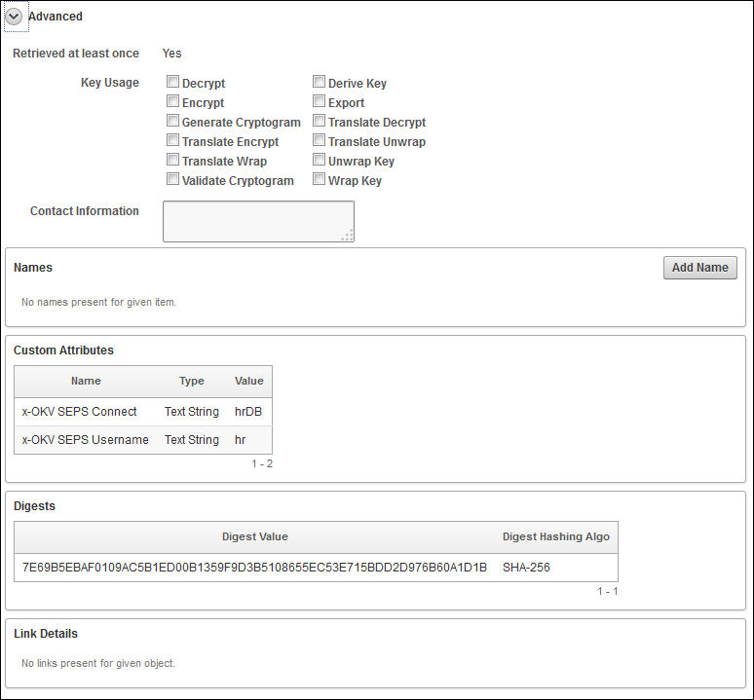
Task: Click the Key Usage label
Action: [110, 83]
